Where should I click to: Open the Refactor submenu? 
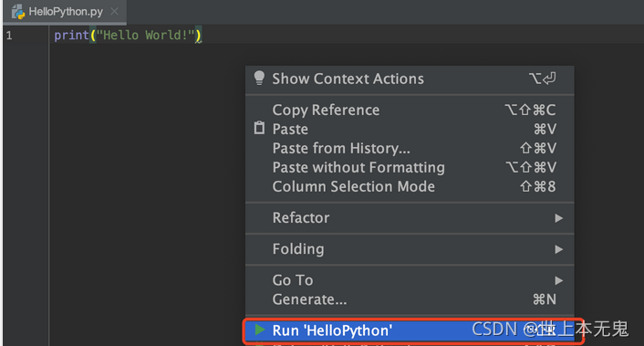coord(410,218)
